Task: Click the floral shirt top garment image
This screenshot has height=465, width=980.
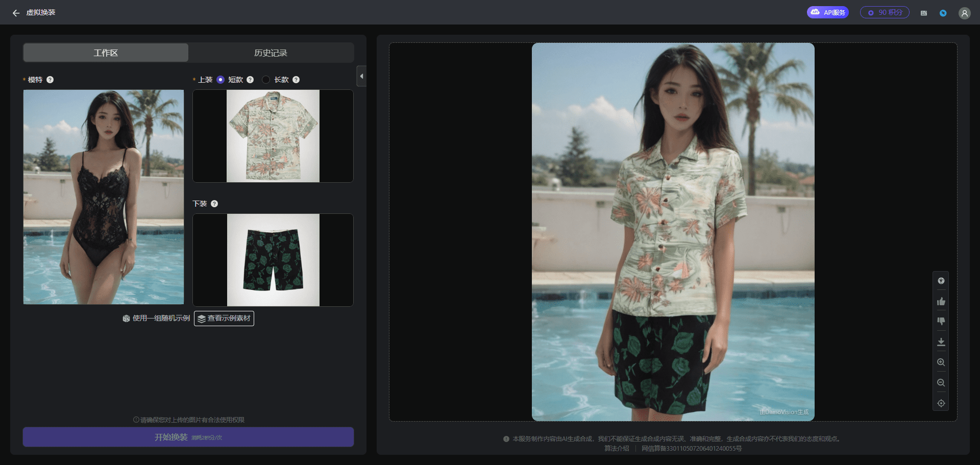Action: click(x=273, y=136)
